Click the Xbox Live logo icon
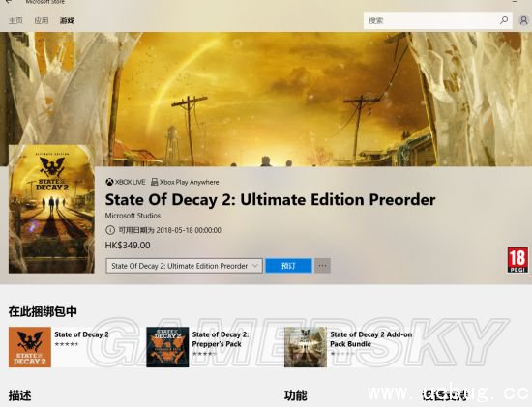Screen dimensions: 532x407 109,182
